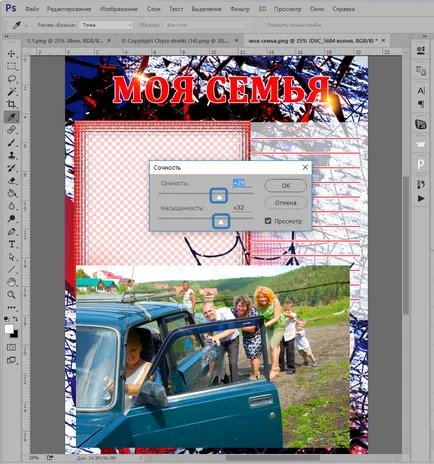Open the Образец Все слои dropdown
This screenshot has width=434, height=464.
[207, 25]
